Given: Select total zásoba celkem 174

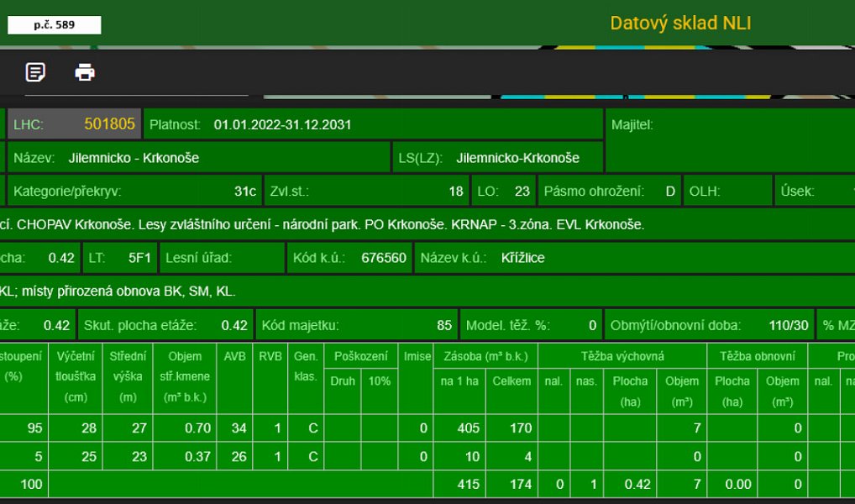Looking at the screenshot, I should click(x=521, y=484).
